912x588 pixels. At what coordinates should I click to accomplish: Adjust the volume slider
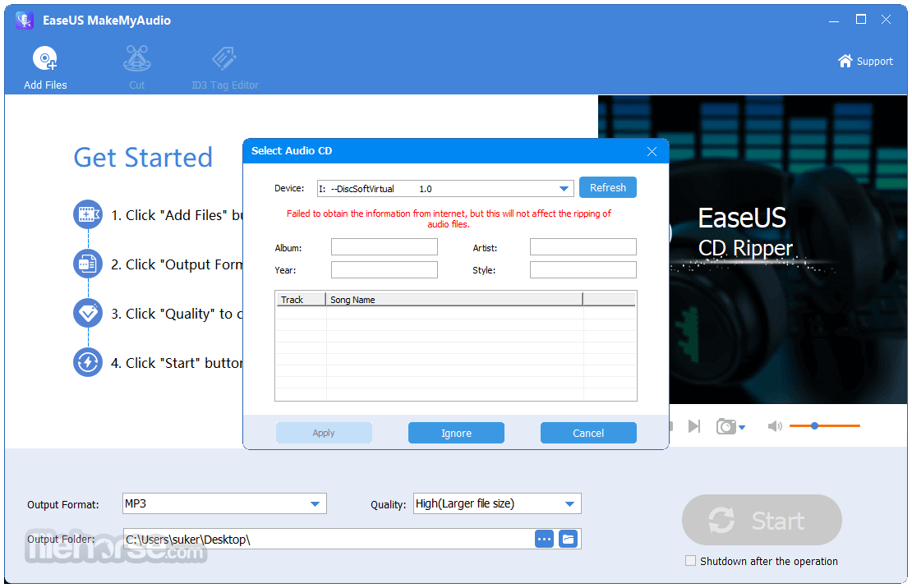click(825, 425)
